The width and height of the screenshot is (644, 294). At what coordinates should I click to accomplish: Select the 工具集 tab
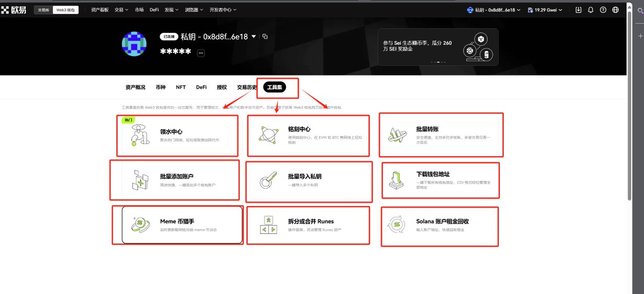tap(275, 87)
